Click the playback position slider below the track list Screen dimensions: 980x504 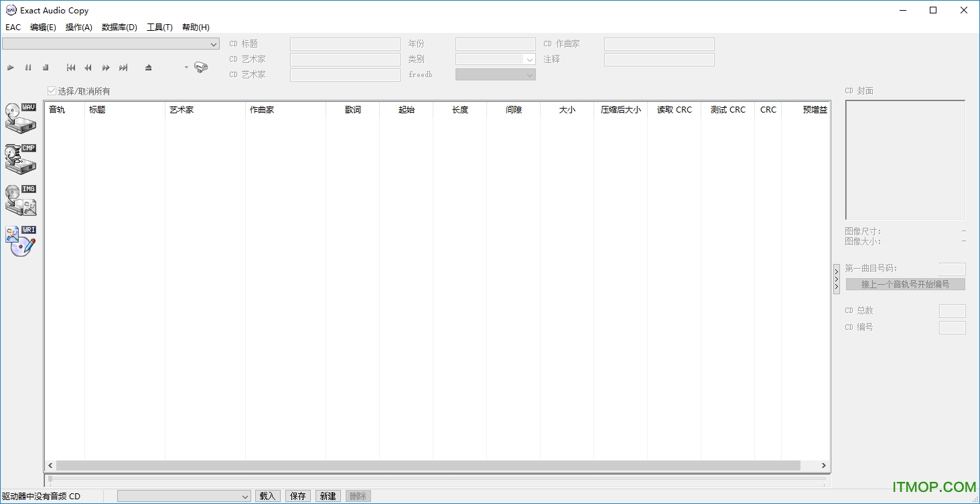437,480
